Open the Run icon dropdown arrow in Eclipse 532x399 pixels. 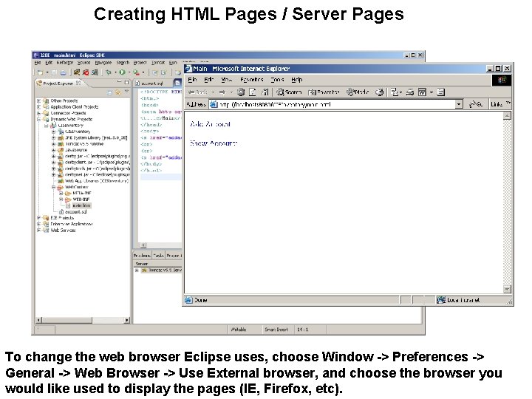click(129, 72)
